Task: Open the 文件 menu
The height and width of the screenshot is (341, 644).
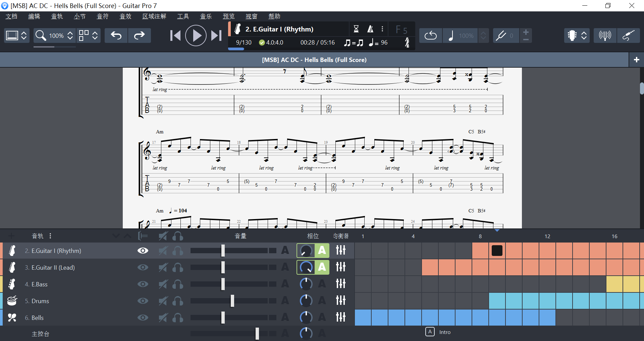Action: pos(11,16)
